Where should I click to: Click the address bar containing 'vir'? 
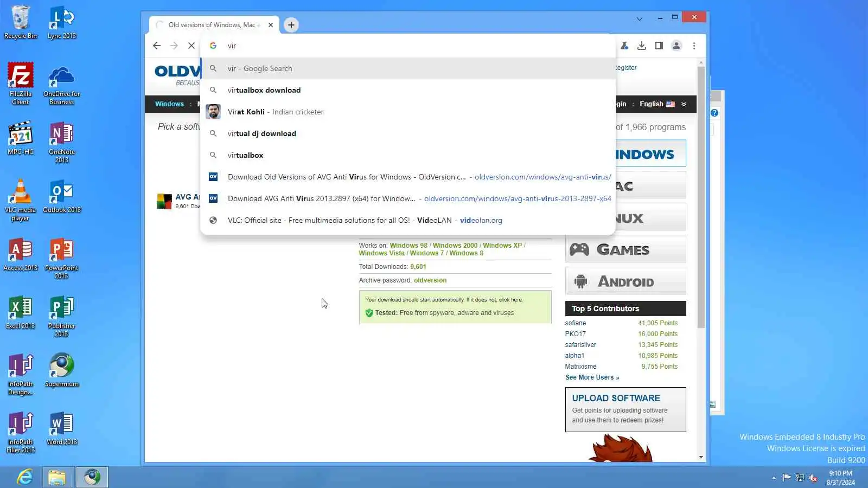tap(408, 46)
